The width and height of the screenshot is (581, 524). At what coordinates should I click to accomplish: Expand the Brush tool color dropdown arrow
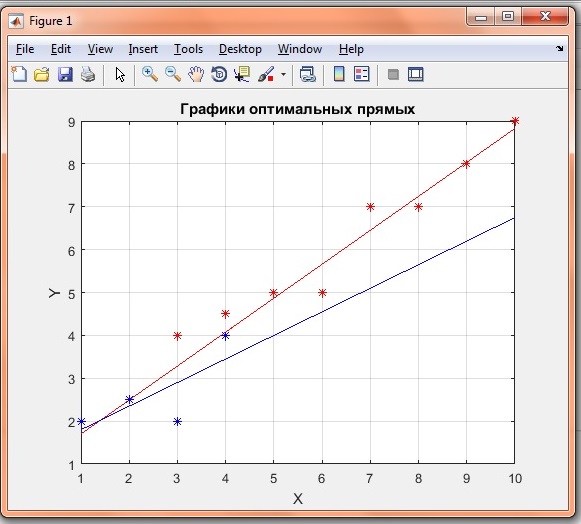pyautogui.click(x=283, y=74)
